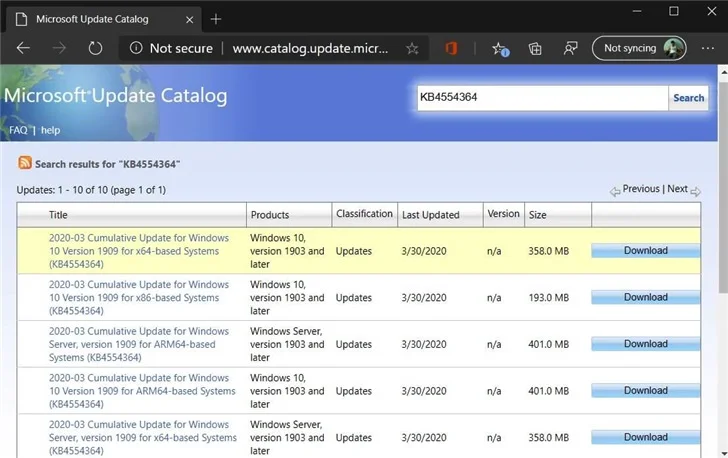728x458 pixels.
Task: Refresh the page with reload icon
Action: point(95,48)
